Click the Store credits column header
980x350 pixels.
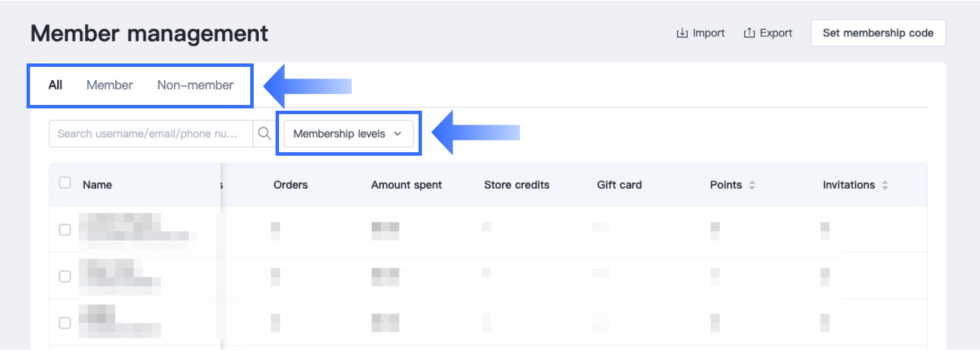pyautogui.click(x=517, y=185)
